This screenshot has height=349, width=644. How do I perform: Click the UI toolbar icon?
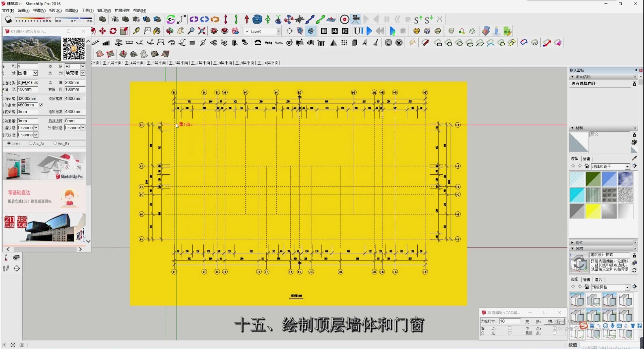(359, 31)
